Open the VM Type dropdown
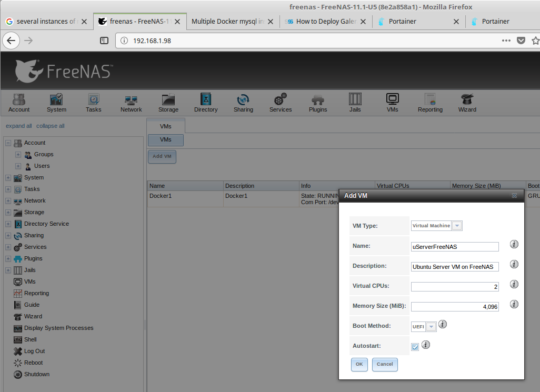The width and height of the screenshot is (540, 392). coord(457,226)
